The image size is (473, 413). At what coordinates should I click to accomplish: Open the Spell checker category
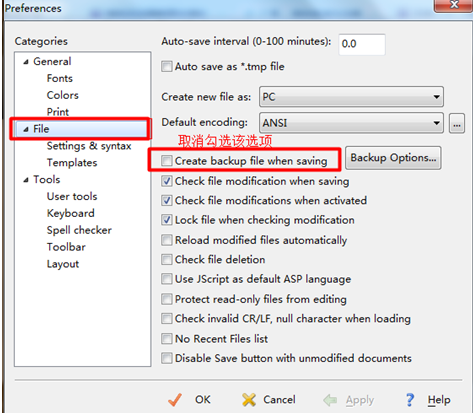click(x=79, y=230)
